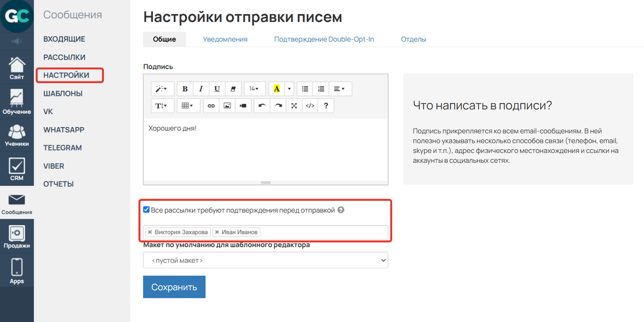Toggle fullscreen mode in the editor

pos(294,105)
